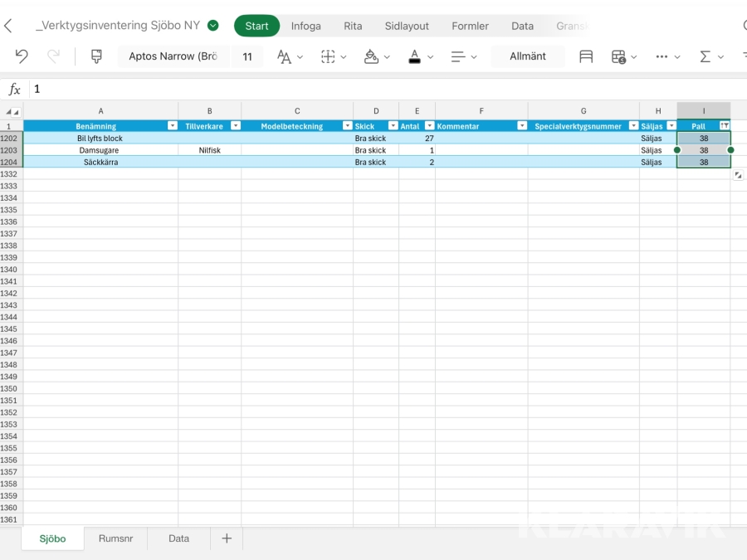Open the Benämning column filter dropdown
The width and height of the screenshot is (747, 560).
click(172, 126)
